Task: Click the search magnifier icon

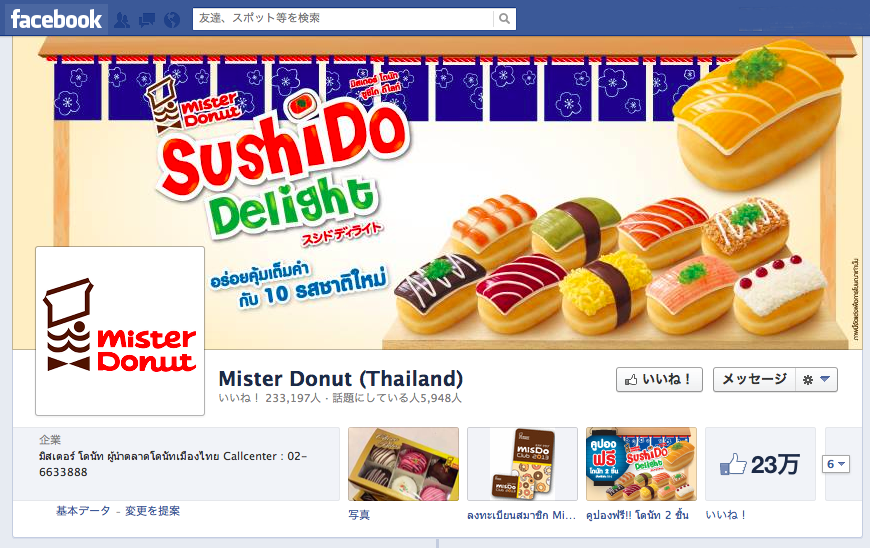Action: point(504,19)
